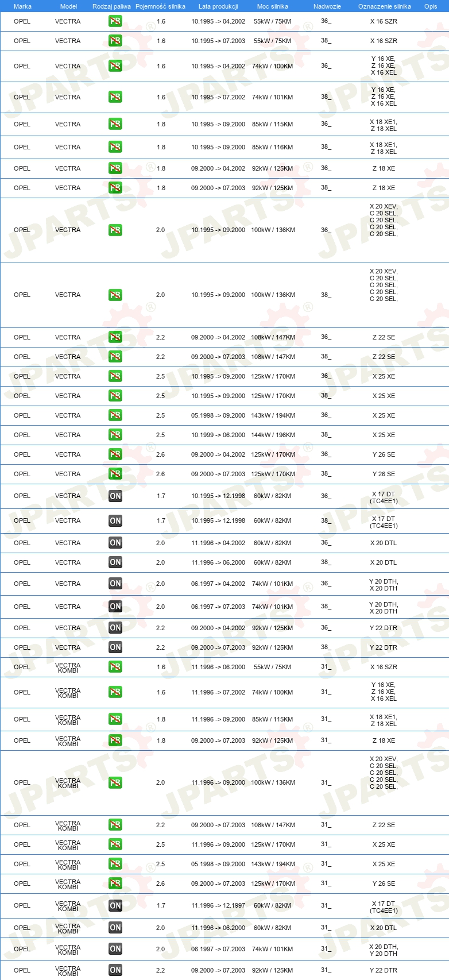Click ON diesel icon in Vectra 36_ 1.7 row
This screenshot has height=980, width=449.
[115, 496]
